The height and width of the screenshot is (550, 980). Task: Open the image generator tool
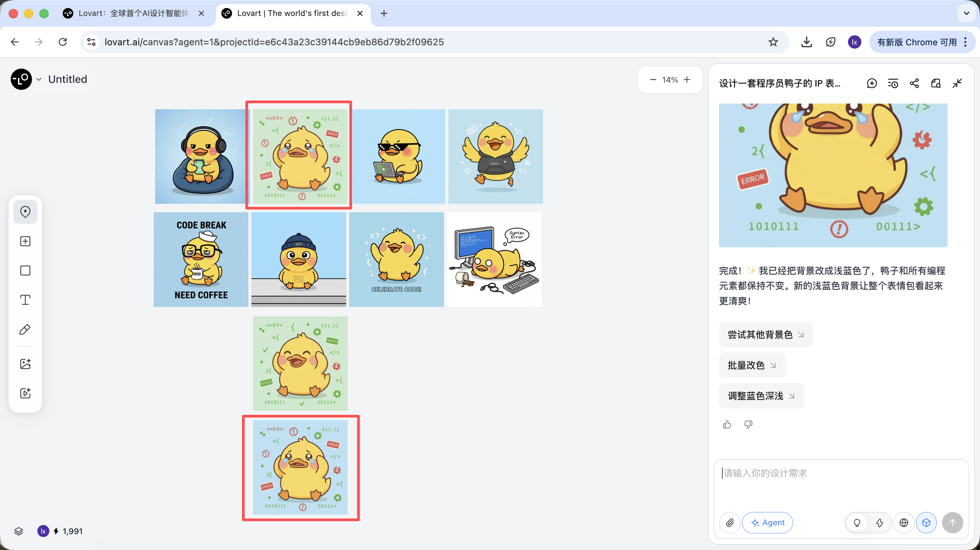pos(25,364)
